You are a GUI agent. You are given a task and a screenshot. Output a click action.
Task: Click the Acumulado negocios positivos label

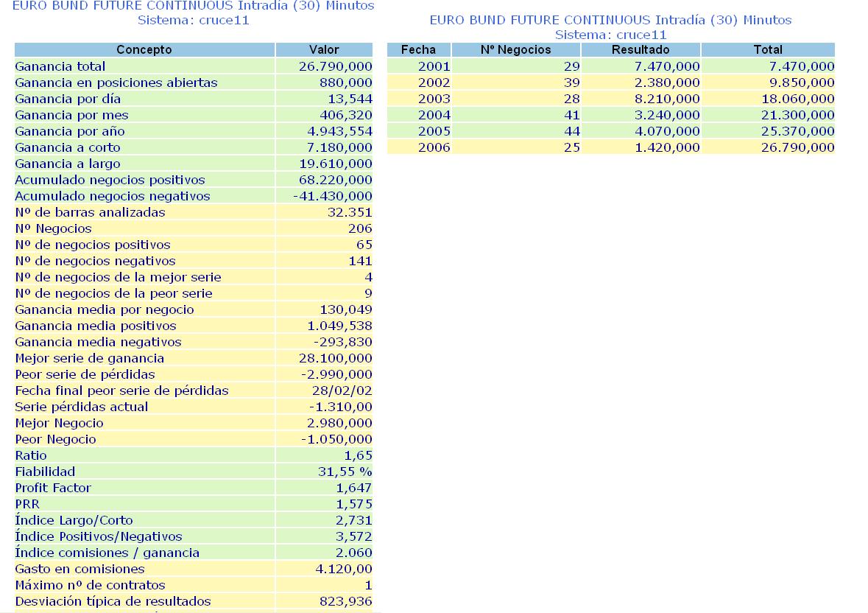point(110,180)
